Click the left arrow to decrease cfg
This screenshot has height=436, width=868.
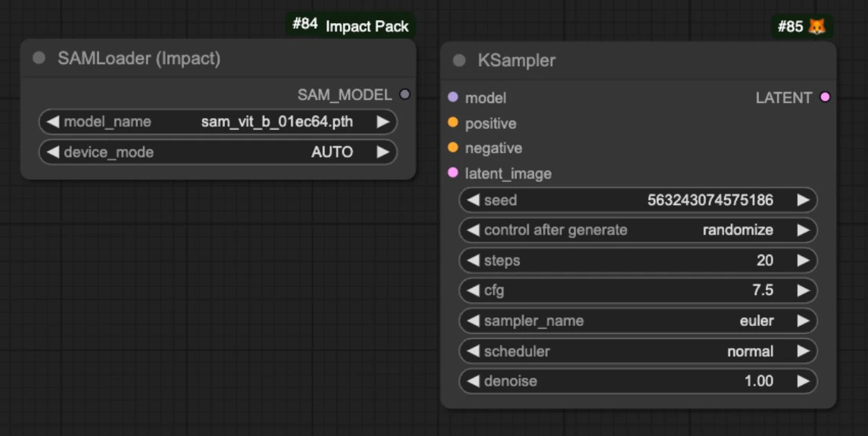click(x=472, y=291)
